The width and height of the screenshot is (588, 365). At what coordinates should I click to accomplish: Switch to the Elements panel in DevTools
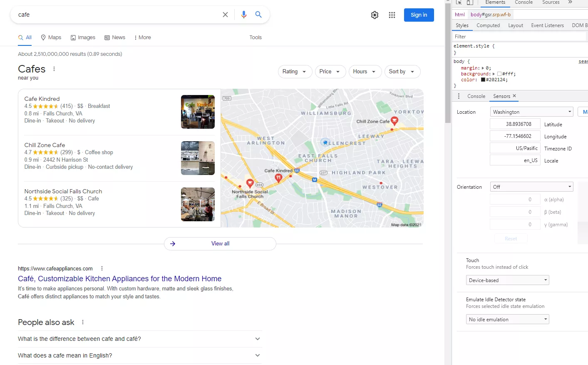(495, 2)
